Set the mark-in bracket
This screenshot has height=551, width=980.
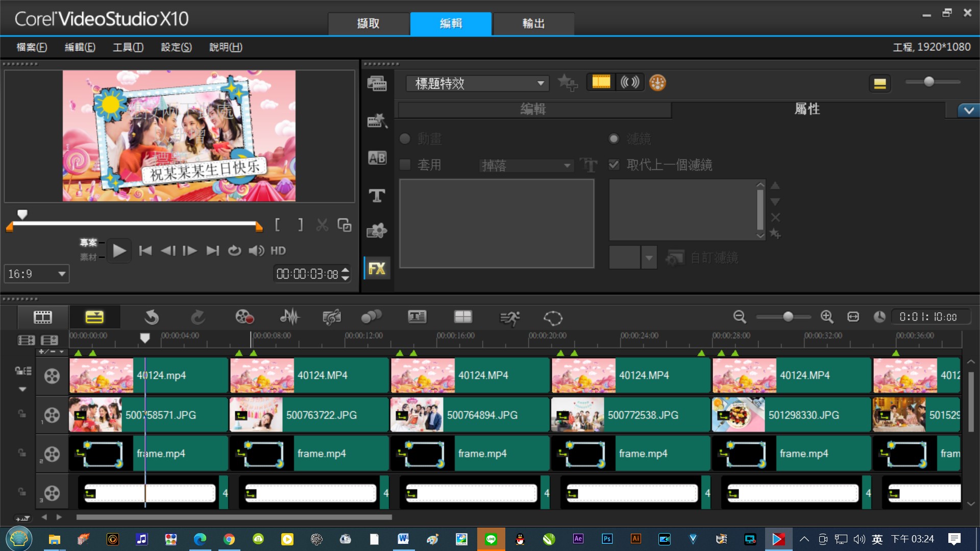tap(277, 225)
